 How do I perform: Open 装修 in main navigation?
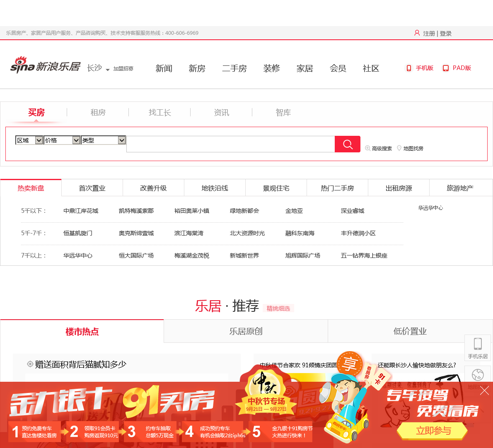click(272, 68)
